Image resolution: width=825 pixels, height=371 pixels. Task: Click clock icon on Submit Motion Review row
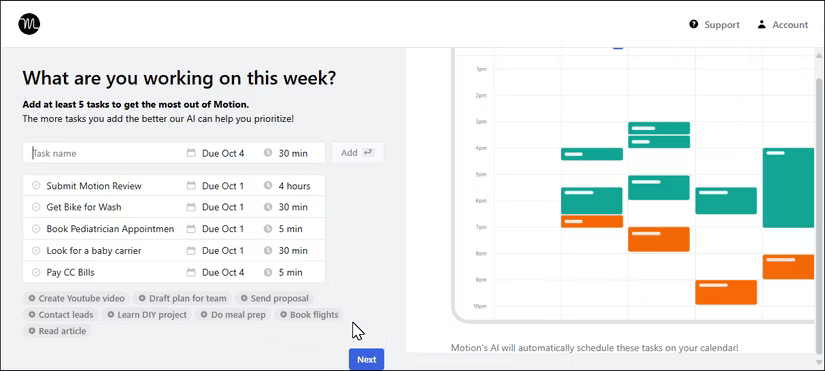[x=268, y=185]
